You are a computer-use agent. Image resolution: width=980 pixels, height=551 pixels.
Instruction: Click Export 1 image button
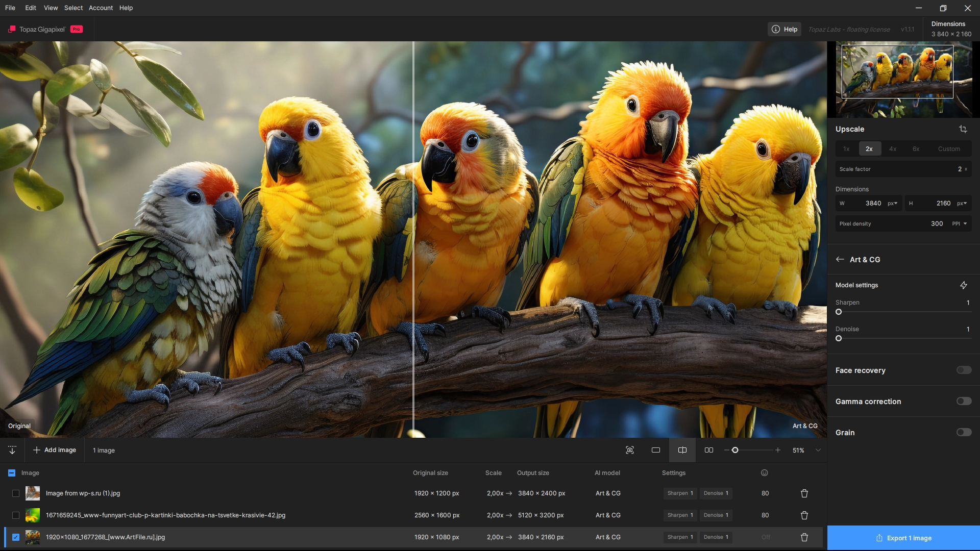coord(903,538)
